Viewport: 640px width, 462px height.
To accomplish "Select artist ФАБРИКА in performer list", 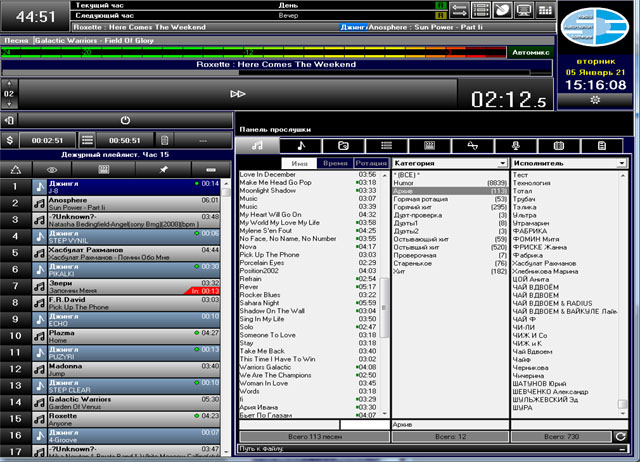I will pos(530,231).
